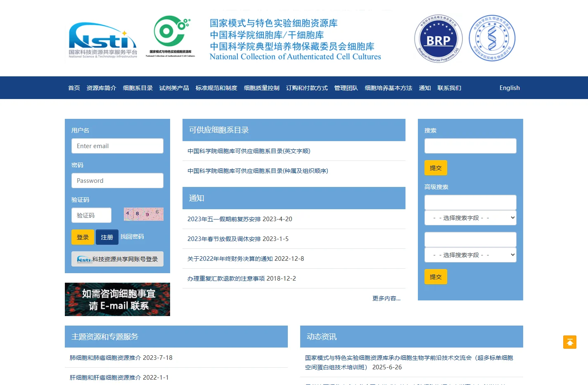Focus the Password field
The width and height of the screenshot is (588, 385).
click(117, 181)
